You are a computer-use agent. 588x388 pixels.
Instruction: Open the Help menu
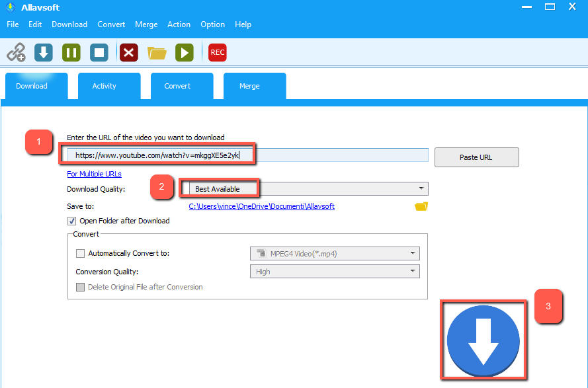coord(243,24)
